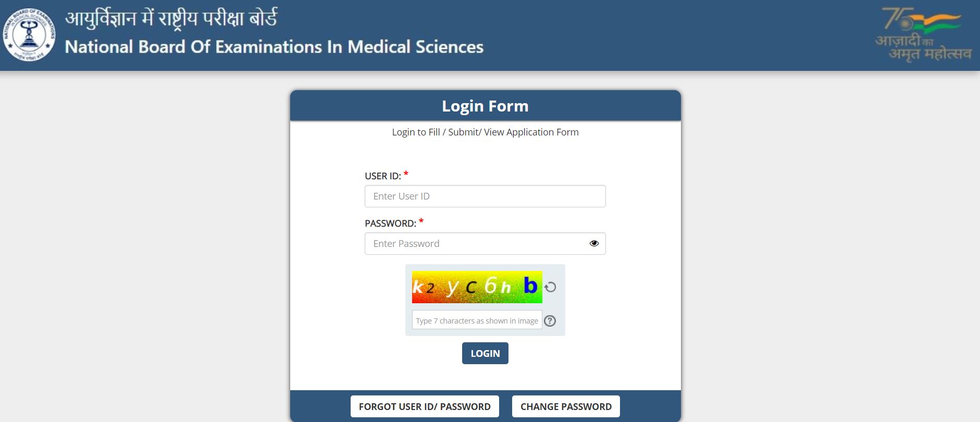The image size is (980, 422).
Task: Click the colorful captcha image
Action: click(477, 286)
